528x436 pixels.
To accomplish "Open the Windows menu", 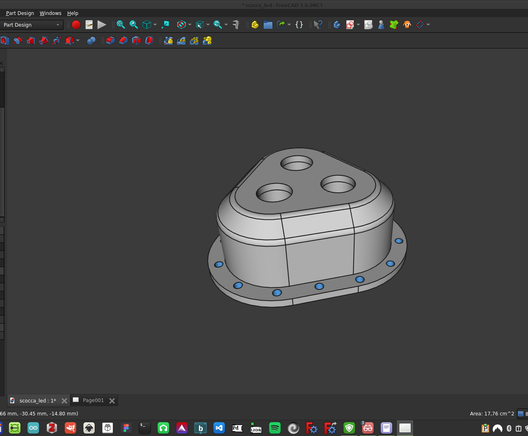I will click(50, 13).
